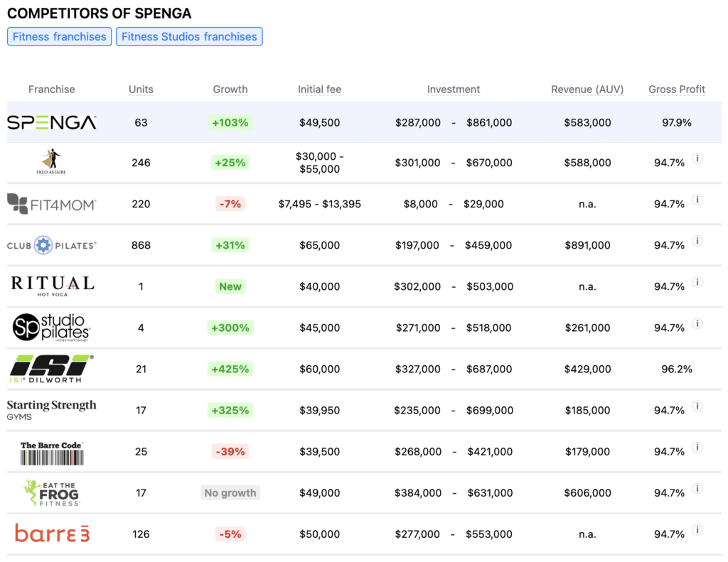The height and width of the screenshot is (562, 728).
Task: Click info icon in FIT4MOM row
Action: 697,200
